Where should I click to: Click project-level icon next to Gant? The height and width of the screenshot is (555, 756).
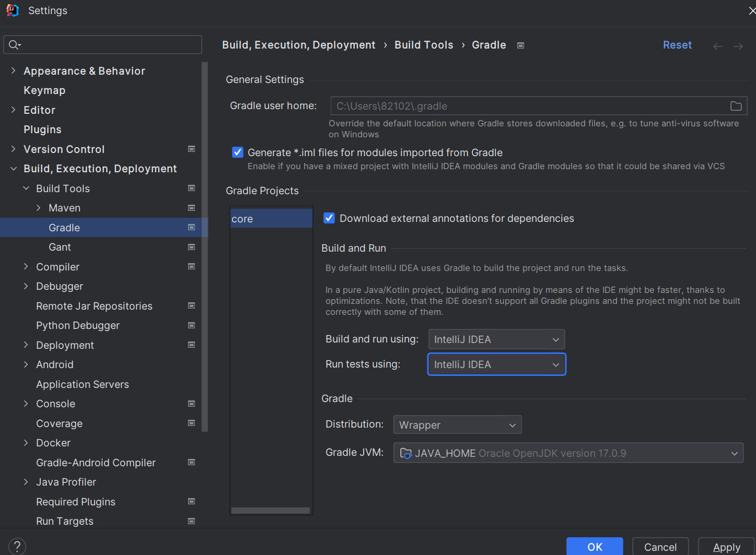[x=192, y=247]
